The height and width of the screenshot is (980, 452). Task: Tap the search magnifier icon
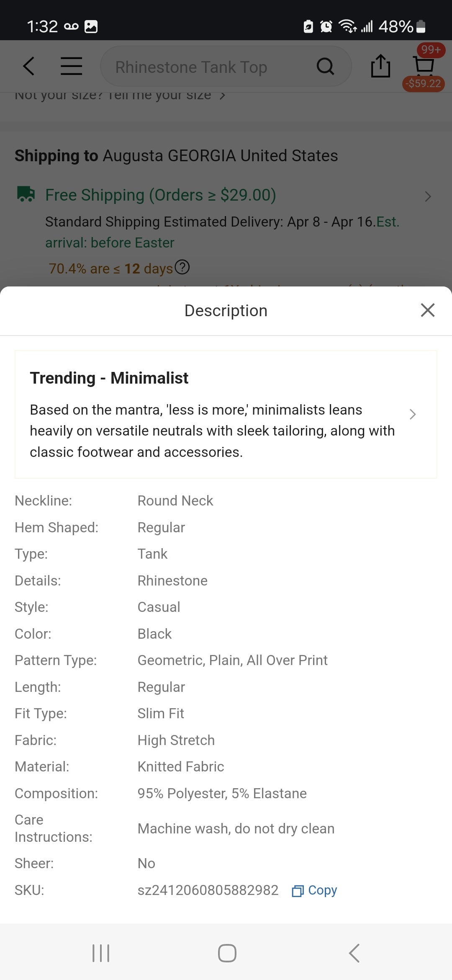click(325, 66)
